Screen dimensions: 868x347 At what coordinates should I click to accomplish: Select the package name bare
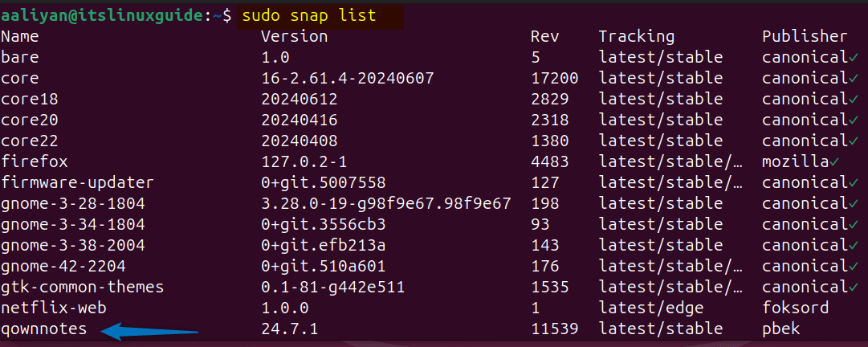click(20, 57)
